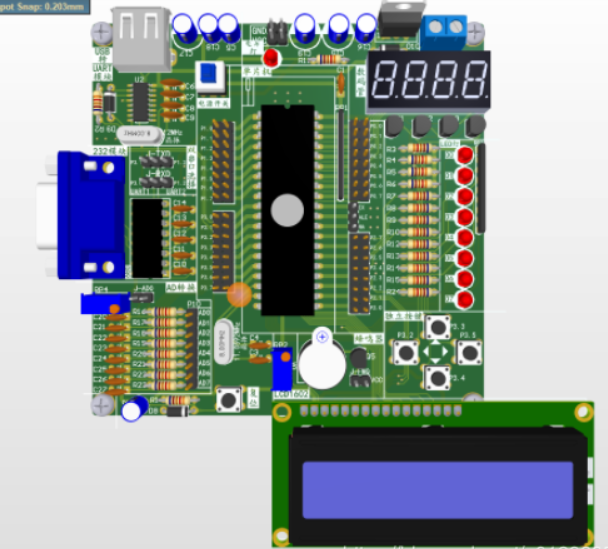Select resistor R10 in the LED resistor column
This screenshot has height=549, width=608.
(x=419, y=232)
